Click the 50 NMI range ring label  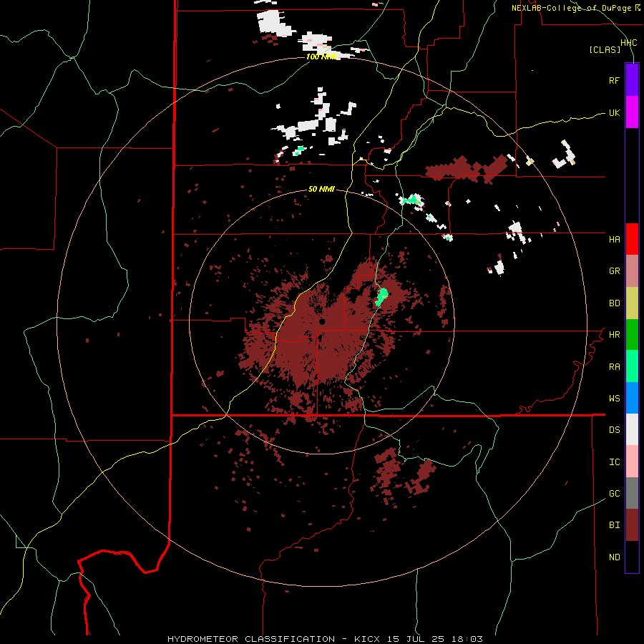pyautogui.click(x=321, y=189)
